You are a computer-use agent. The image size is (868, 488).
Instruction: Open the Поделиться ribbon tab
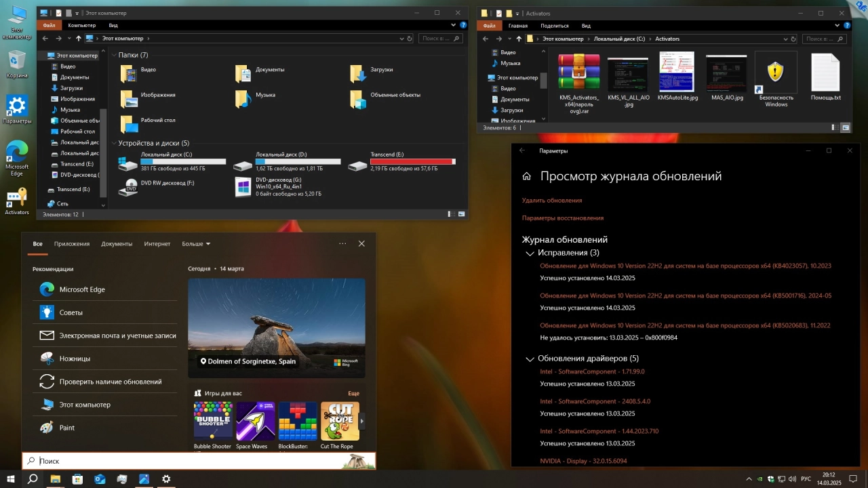click(x=555, y=25)
